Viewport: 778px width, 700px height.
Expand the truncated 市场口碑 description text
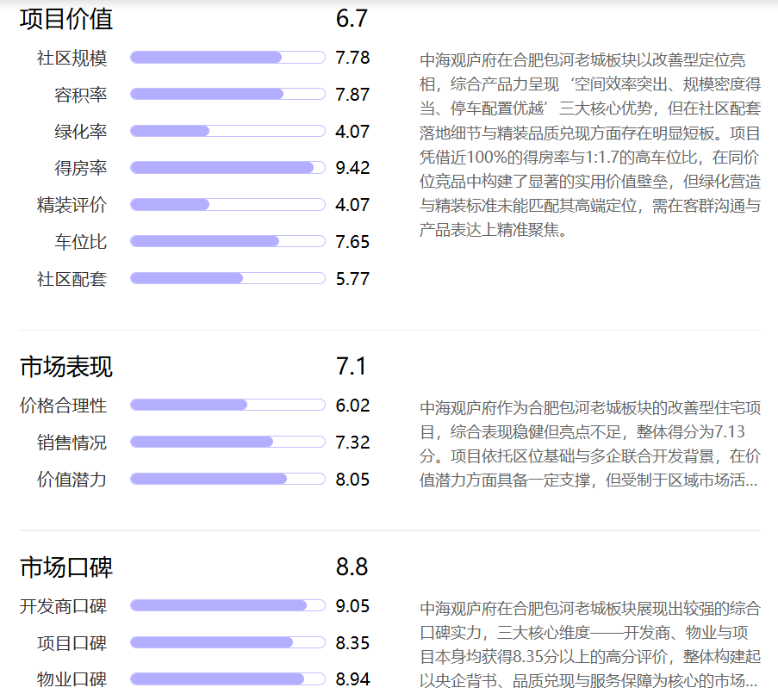[x=590, y=644]
